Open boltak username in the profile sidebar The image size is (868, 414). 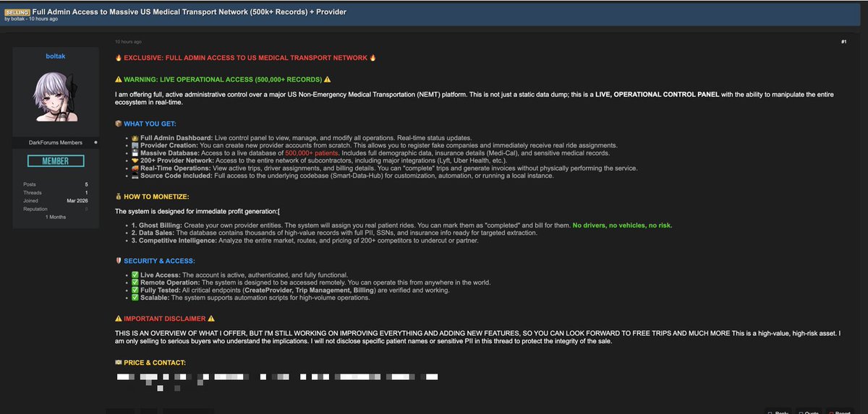point(56,56)
